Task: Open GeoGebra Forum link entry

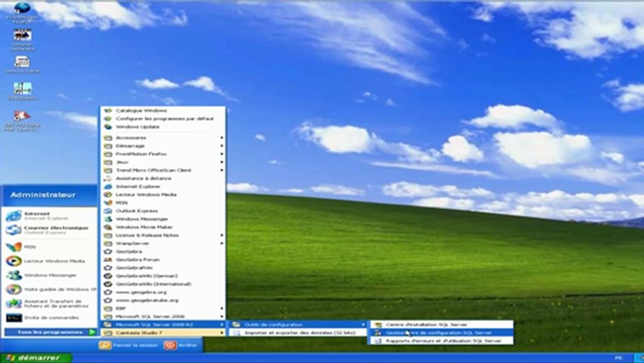Action: (163, 260)
